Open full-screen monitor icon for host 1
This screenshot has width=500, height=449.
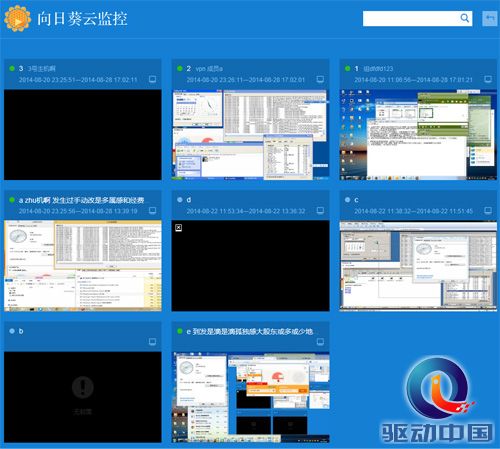[x=488, y=79]
